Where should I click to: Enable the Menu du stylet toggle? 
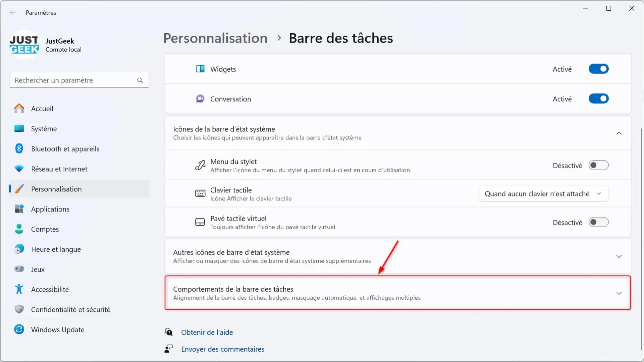tap(598, 165)
